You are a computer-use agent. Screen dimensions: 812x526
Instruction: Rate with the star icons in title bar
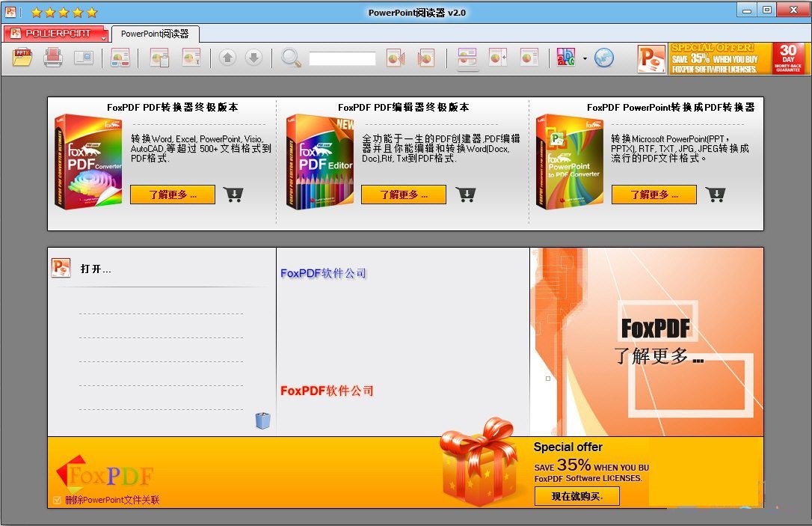(x=64, y=12)
